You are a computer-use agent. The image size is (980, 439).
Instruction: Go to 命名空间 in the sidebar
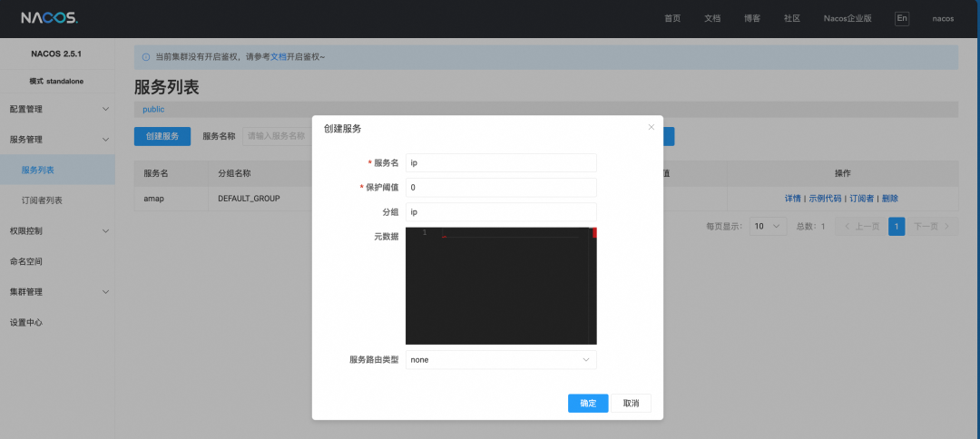tap(26, 261)
